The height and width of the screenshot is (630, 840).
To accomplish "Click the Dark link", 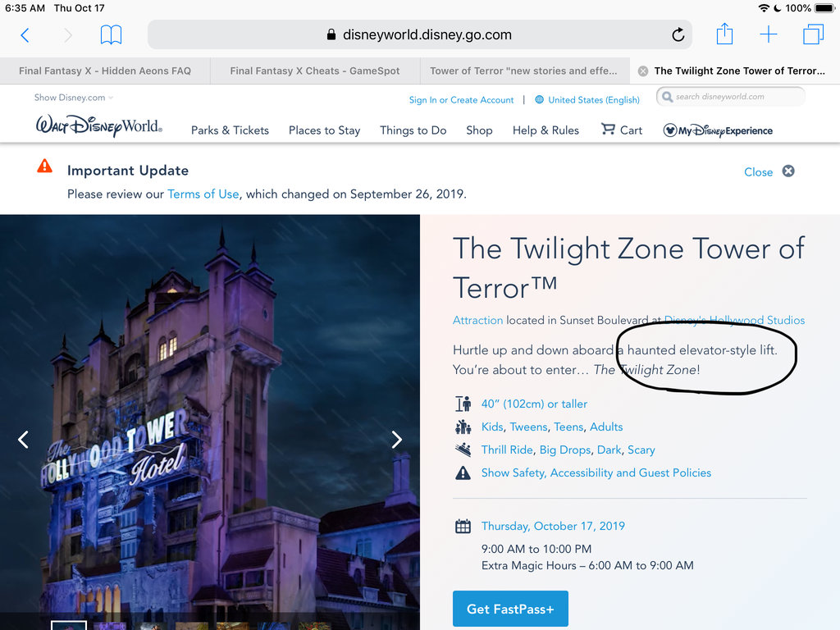I will coord(609,450).
